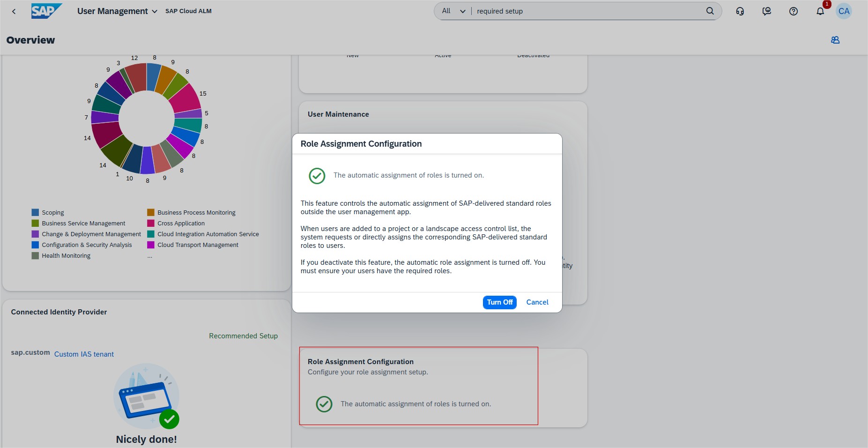The image size is (868, 448).
Task: Open the support headset icon
Action: click(740, 11)
